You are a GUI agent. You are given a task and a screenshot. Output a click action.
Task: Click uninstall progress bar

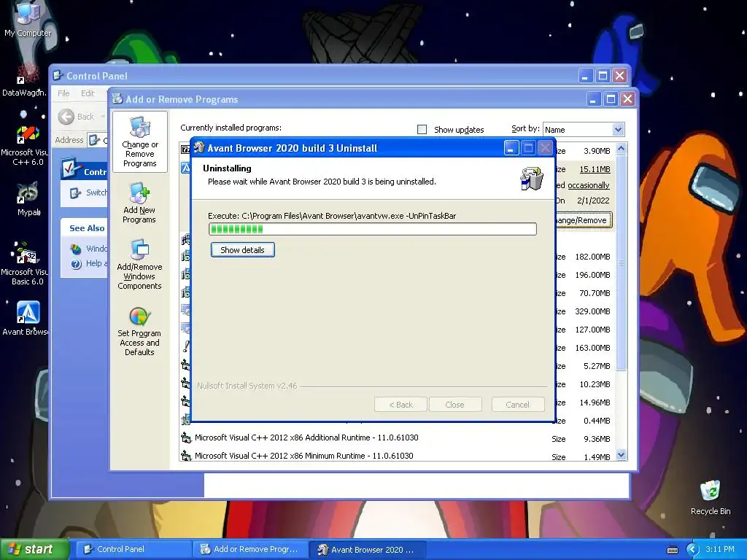(373, 229)
